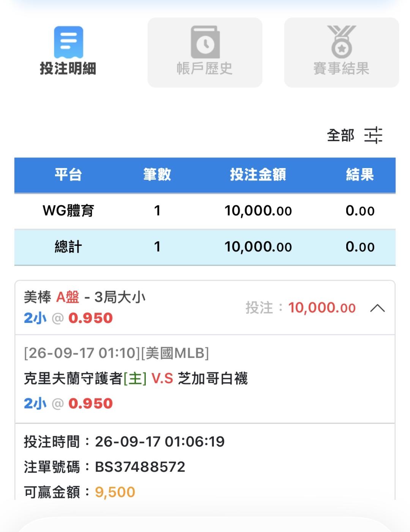Click the 總計 summary row

pos(205,247)
